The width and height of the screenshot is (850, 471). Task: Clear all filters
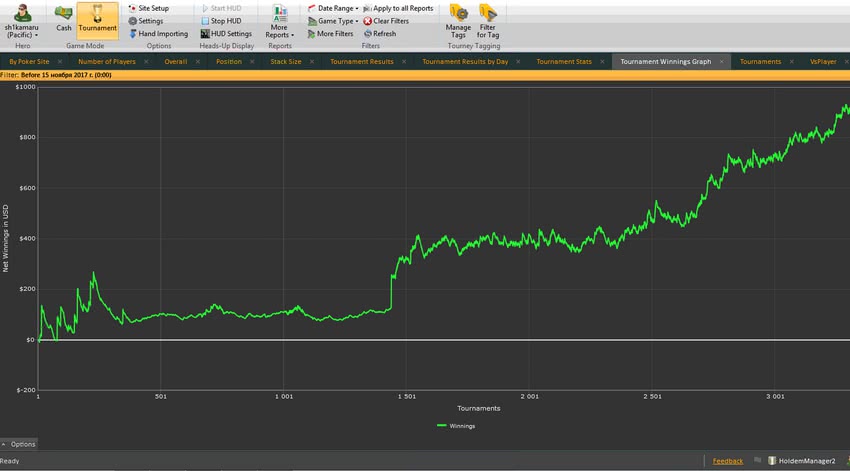tap(386, 21)
